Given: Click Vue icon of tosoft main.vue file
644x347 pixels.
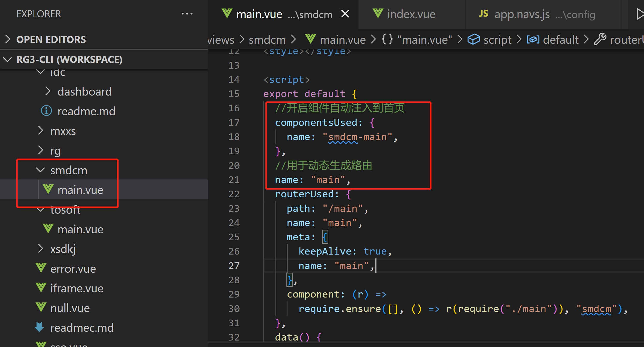Looking at the screenshot, I should click(x=48, y=229).
